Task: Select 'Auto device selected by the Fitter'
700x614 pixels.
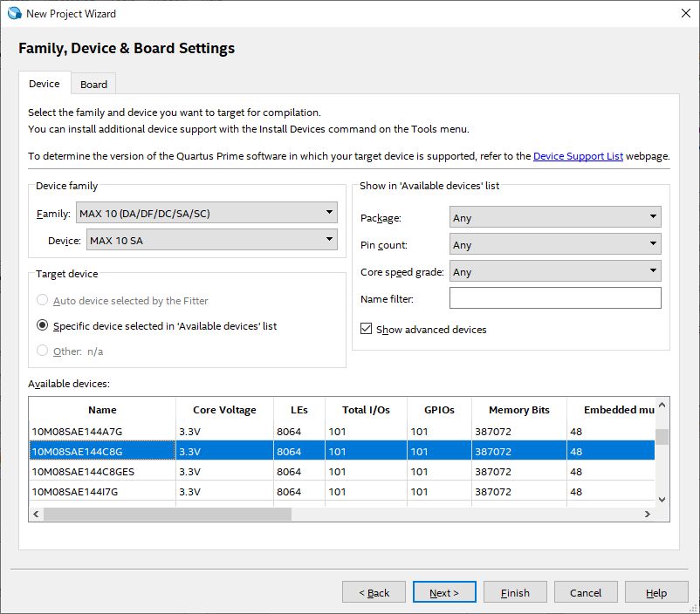Action: [x=42, y=300]
